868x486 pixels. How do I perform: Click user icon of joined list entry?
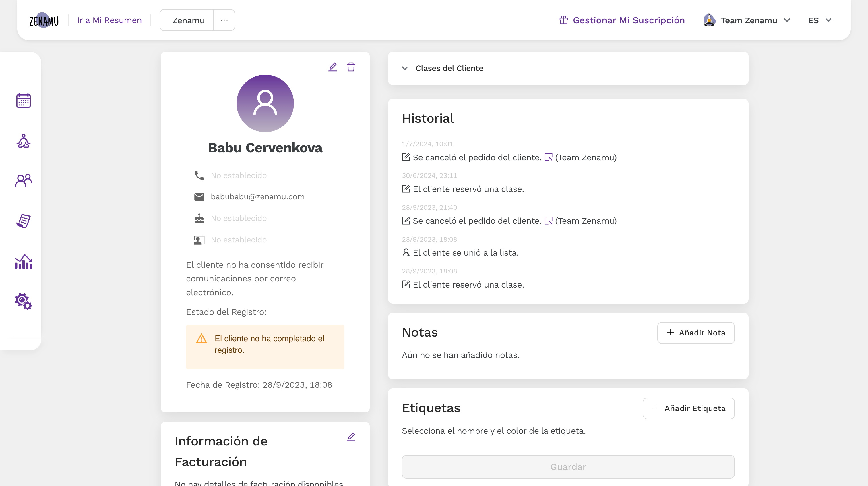[406, 252]
